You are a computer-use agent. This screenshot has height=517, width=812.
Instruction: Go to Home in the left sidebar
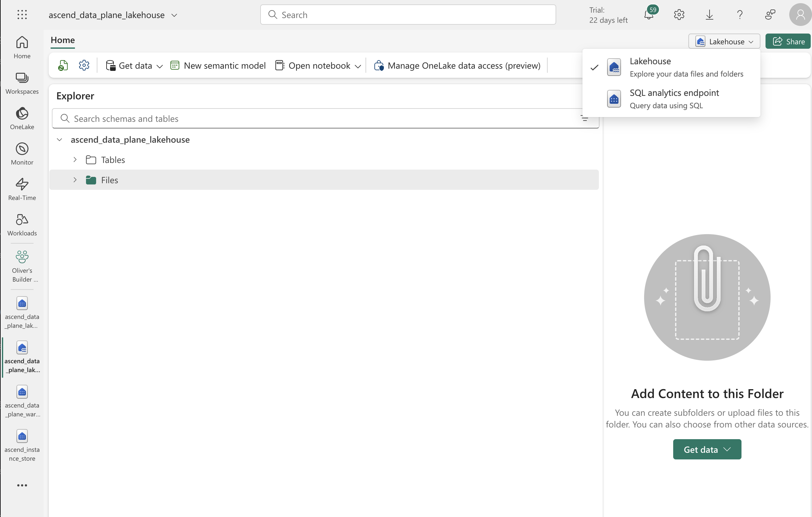coord(22,47)
